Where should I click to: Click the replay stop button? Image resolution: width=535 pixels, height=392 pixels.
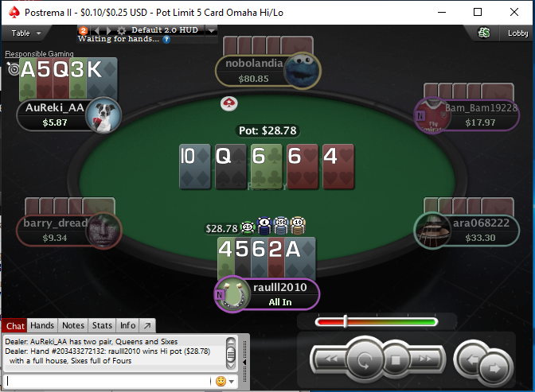(x=396, y=360)
